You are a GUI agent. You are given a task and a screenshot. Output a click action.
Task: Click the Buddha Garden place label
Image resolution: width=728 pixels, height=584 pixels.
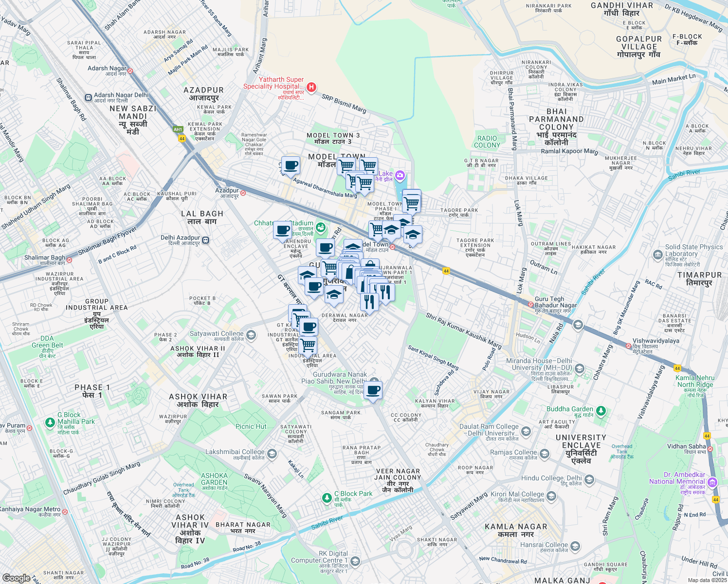click(x=570, y=409)
